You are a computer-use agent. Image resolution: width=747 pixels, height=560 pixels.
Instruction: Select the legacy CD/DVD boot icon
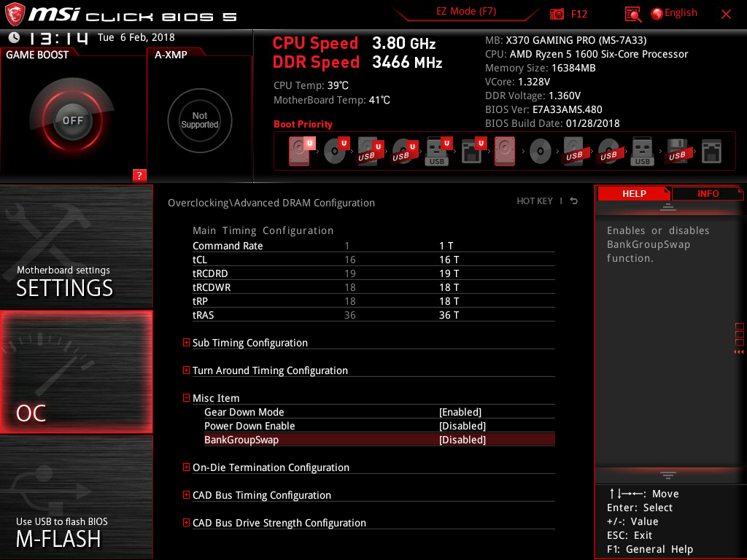pyautogui.click(x=541, y=152)
